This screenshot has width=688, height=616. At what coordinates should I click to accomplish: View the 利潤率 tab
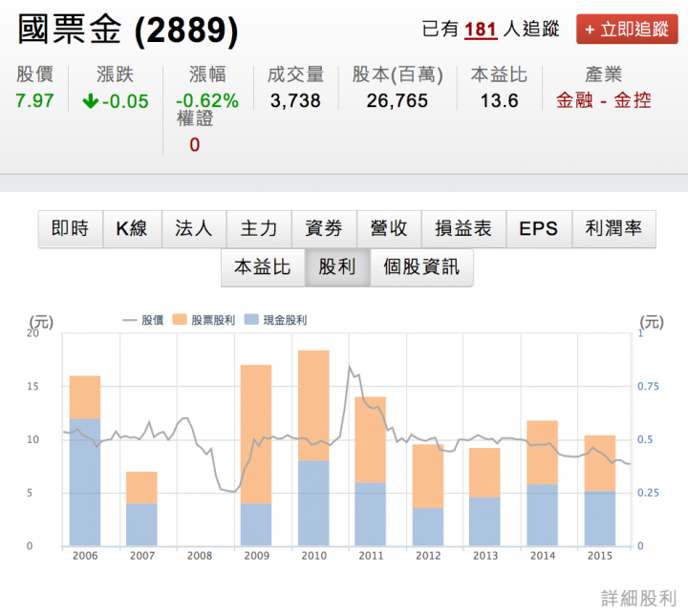(613, 228)
